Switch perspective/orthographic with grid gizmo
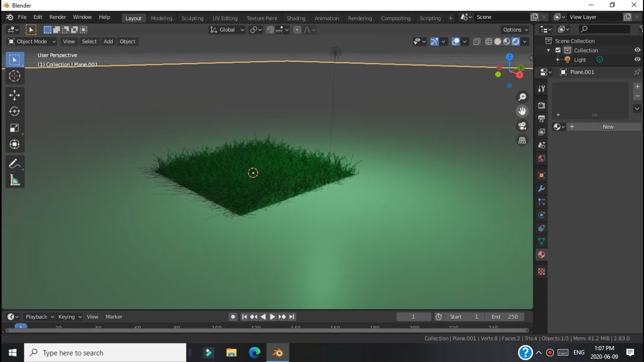The width and height of the screenshot is (644, 362). point(522,141)
